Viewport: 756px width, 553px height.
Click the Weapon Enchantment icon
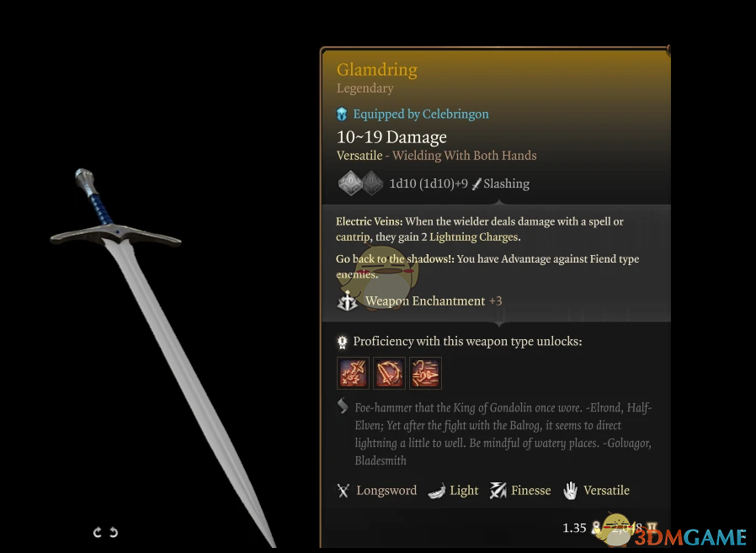347,301
